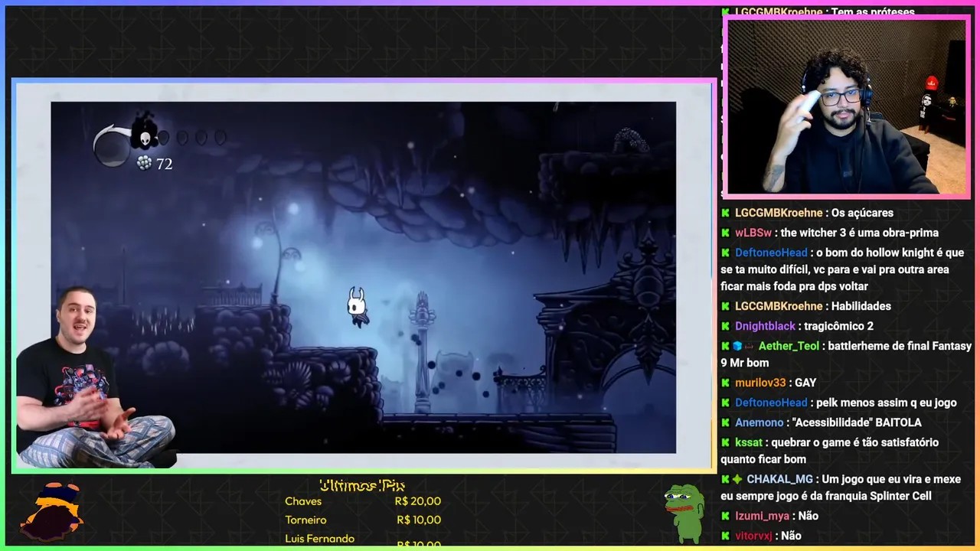The height and width of the screenshot is (551, 980).
Task: Click the orange mascot character at bottom left
Action: (x=52, y=511)
